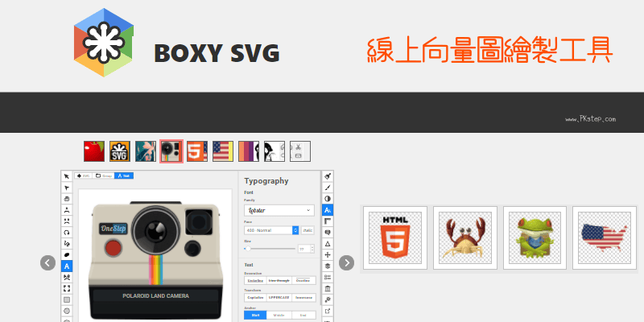Open the Generators gear panel
The width and height of the screenshot is (644, 322).
click(328, 299)
